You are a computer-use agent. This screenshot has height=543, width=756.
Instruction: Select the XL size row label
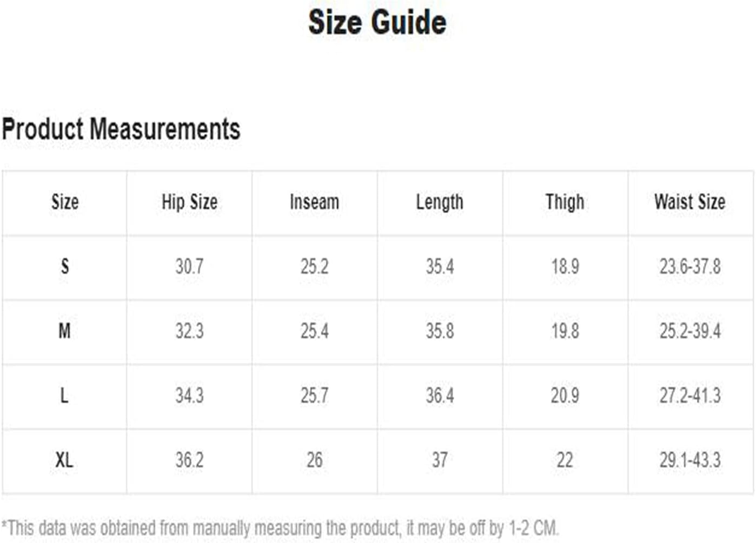(x=64, y=460)
